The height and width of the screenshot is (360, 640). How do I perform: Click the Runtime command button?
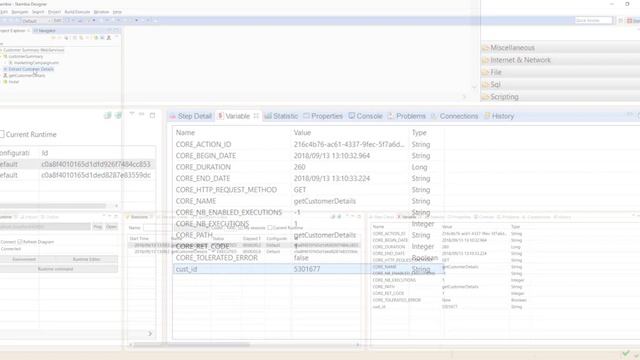56,269
